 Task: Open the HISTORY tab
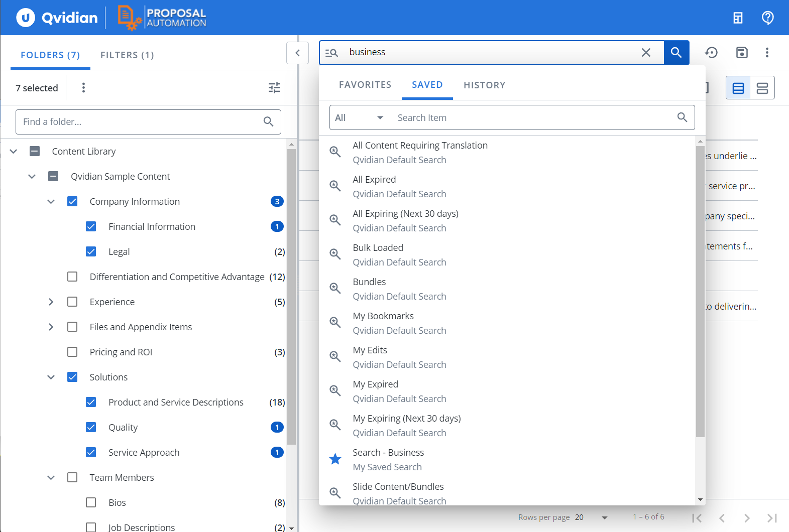484,85
